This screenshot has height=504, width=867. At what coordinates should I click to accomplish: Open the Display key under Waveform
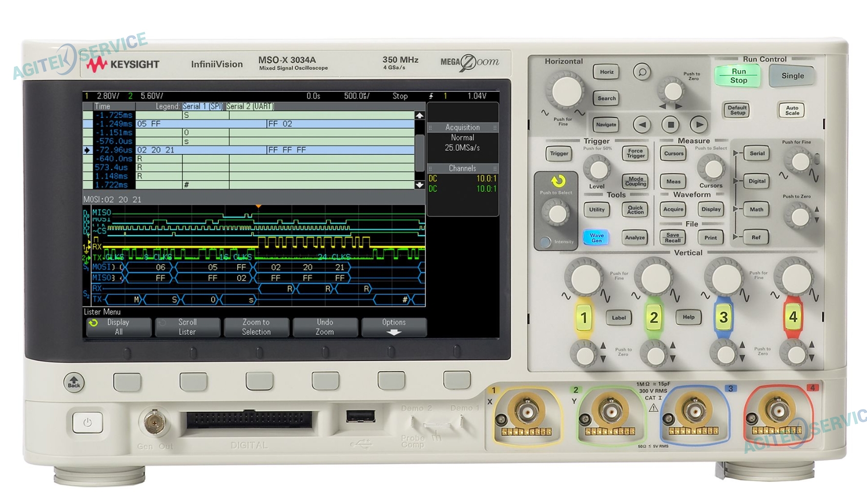711,209
